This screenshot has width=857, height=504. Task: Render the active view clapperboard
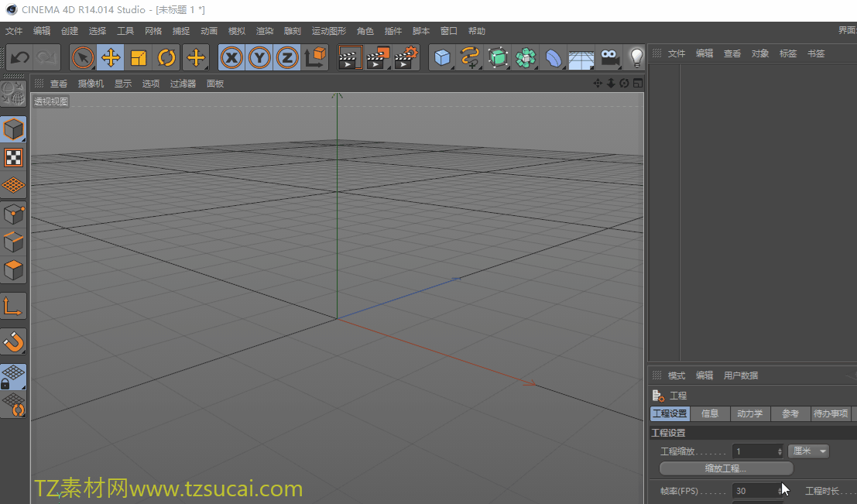tap(350, 57)
